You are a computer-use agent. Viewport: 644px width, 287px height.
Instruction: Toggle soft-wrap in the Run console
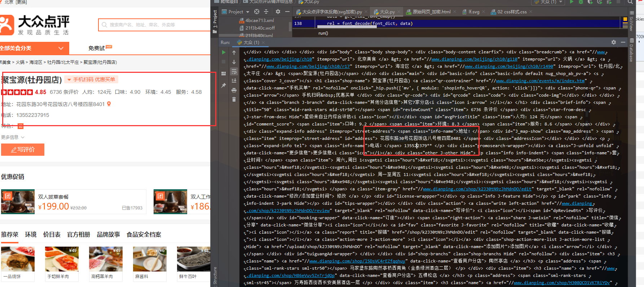point(234,71)
